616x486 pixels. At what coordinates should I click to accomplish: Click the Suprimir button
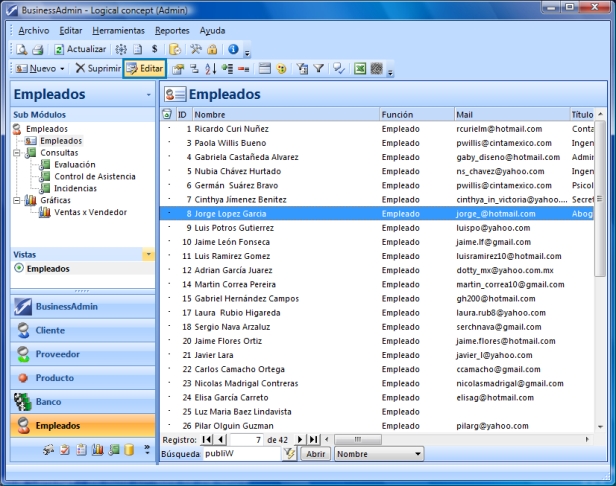(x=98, y=69)
